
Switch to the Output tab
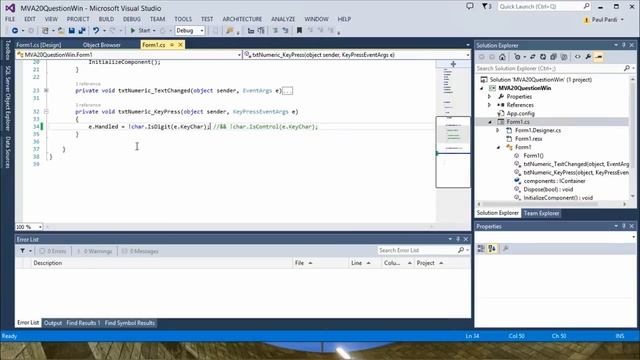point(53,323)
